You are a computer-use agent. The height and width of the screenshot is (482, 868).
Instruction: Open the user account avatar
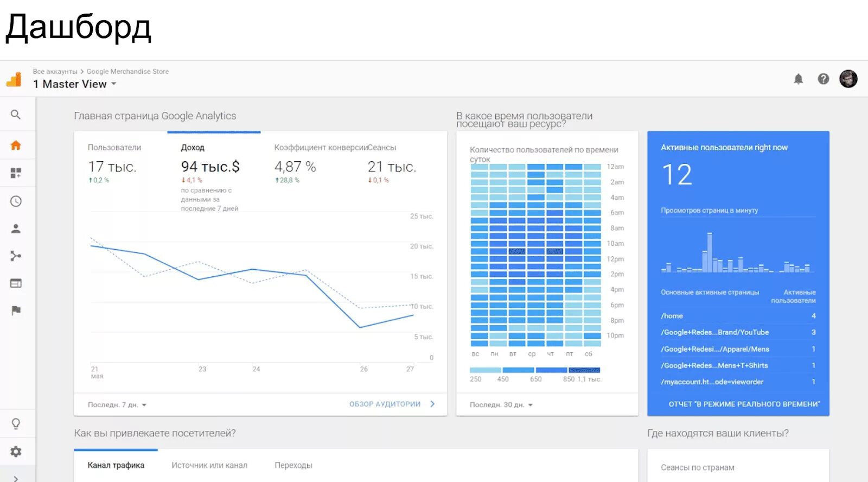[848, 79]
